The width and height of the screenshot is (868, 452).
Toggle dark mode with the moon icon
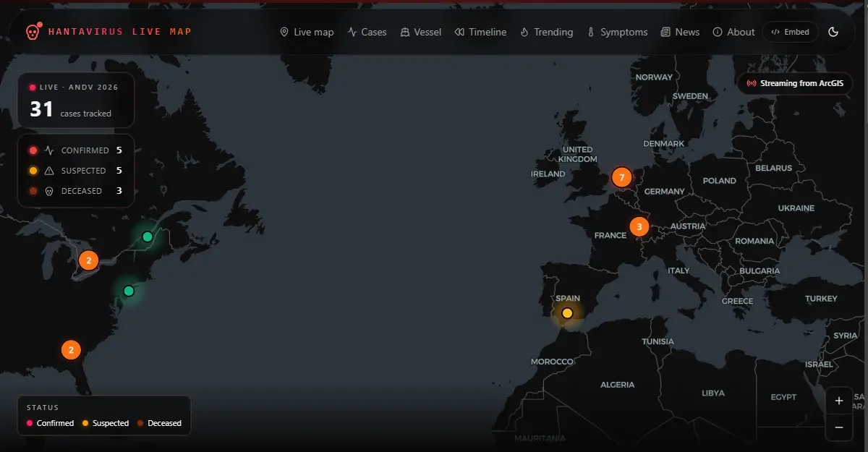[x=833, y=32]
